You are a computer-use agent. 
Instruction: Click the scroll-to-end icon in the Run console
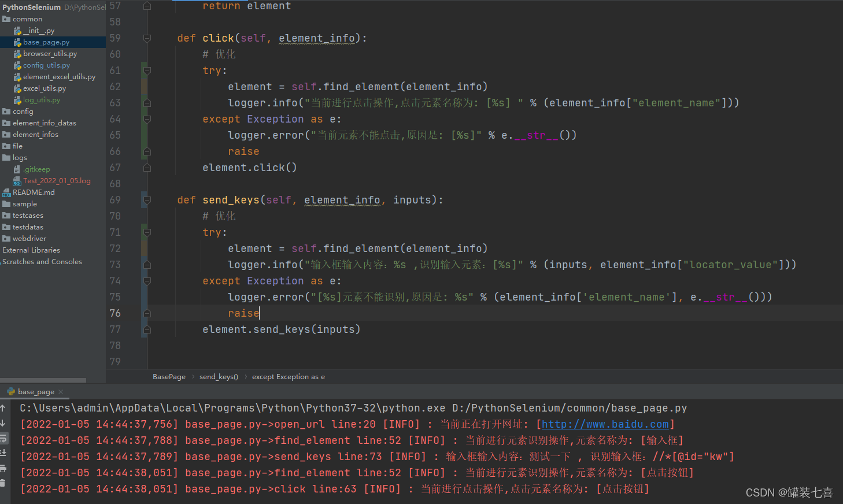pos(3,453)
